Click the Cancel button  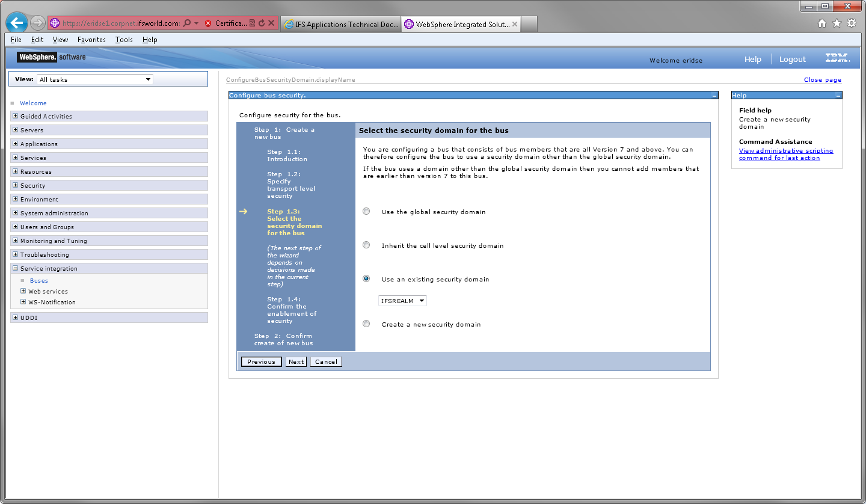click(326, 361)
